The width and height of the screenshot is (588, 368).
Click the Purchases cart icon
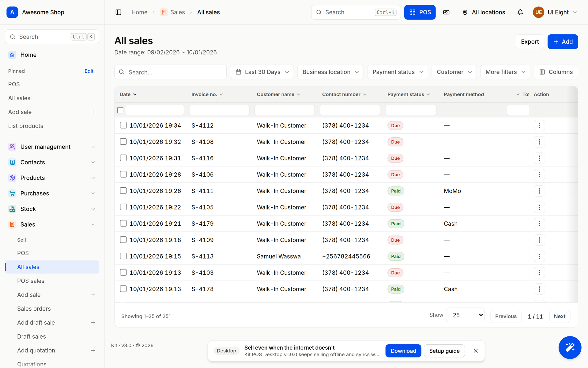point(12,194)
